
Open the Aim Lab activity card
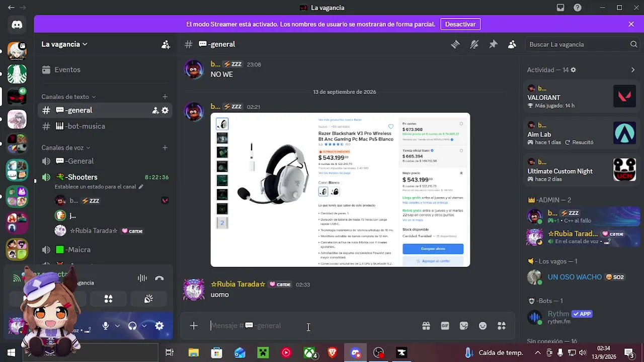[x=582, y=133]
